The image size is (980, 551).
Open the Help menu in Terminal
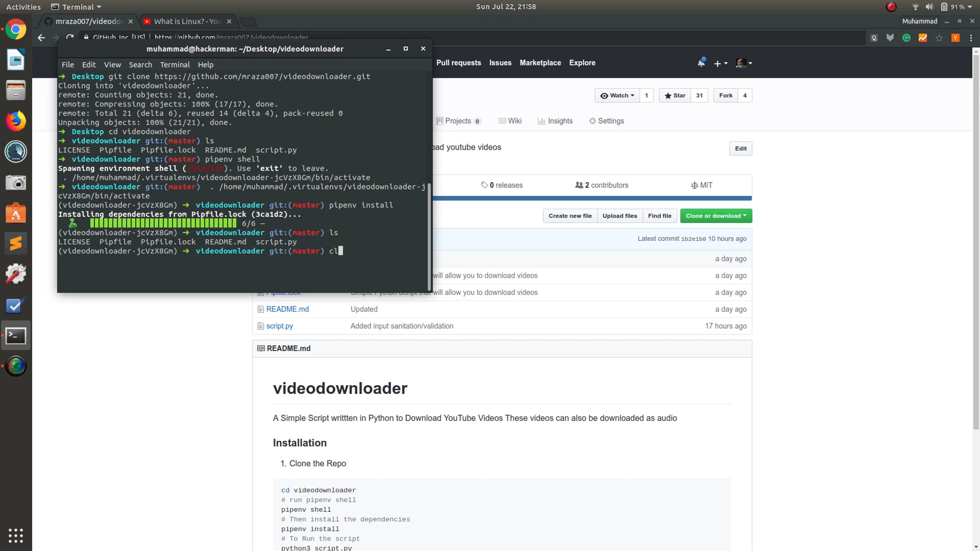(x=205, y=64)
